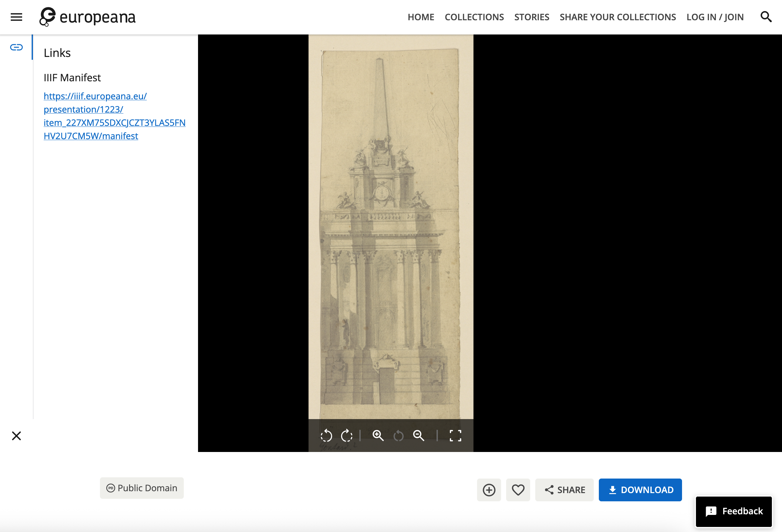Select LOG IN / JOIN
Screen dimensions: 782x532
tap(715, 17)
